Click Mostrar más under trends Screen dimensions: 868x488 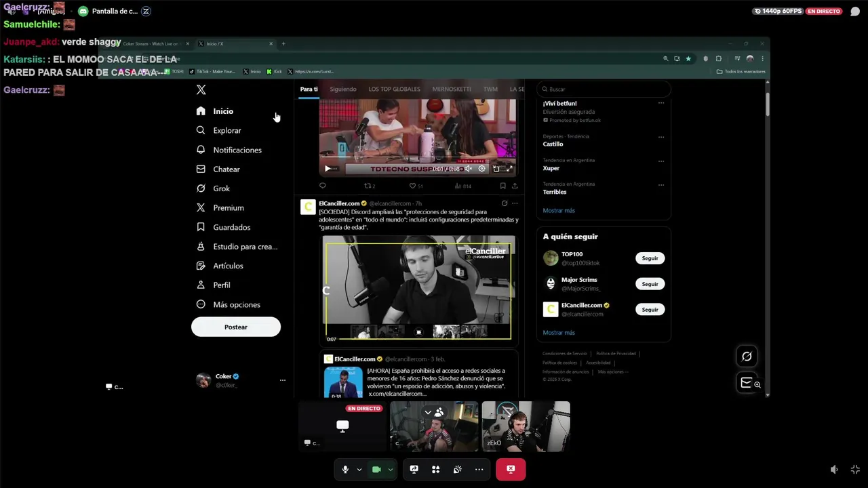click(559, 211)
